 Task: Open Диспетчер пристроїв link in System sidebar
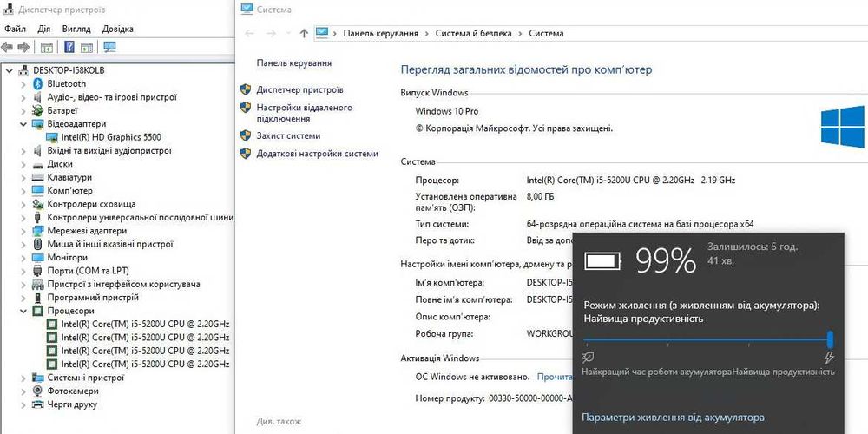pos(299,89)
